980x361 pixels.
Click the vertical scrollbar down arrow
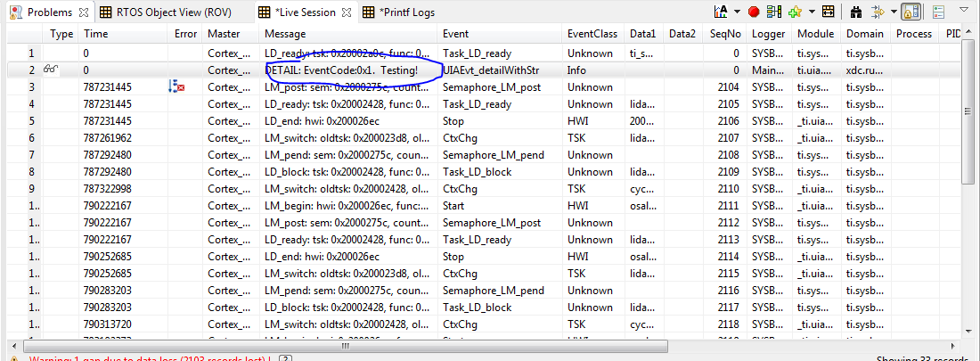(x=967, y=333)
